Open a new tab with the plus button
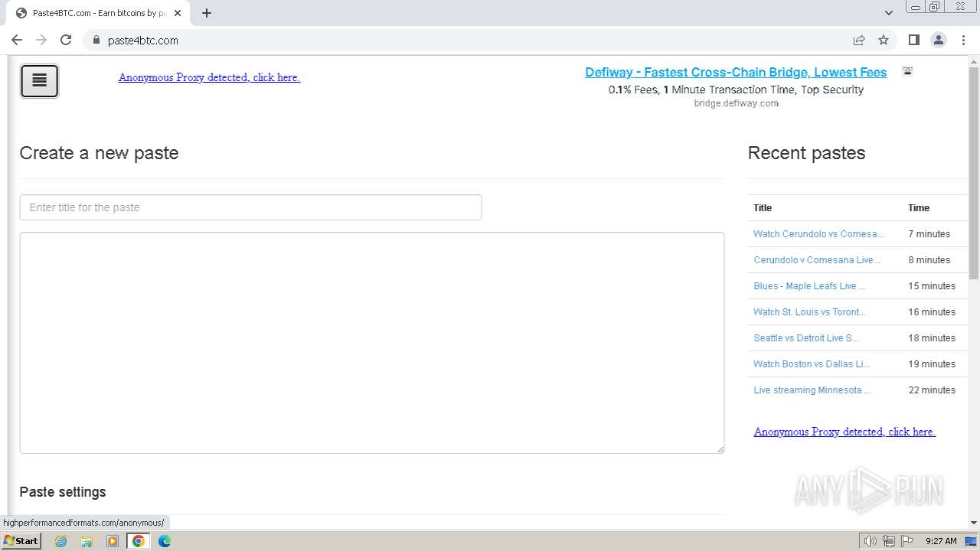 coord(207,13)
